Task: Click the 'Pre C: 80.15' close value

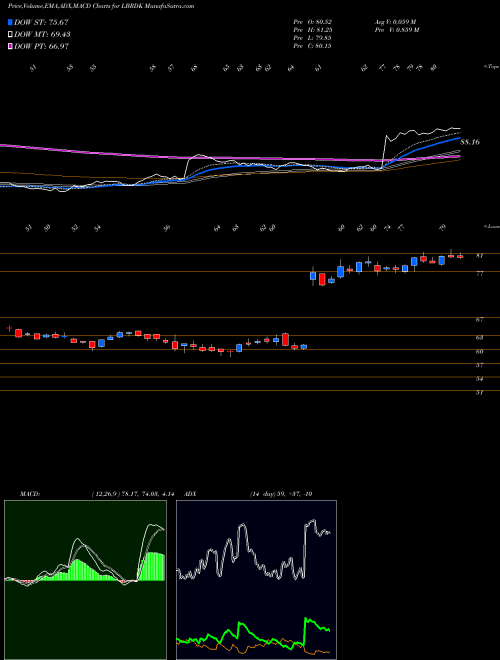Action: [313, 45]
